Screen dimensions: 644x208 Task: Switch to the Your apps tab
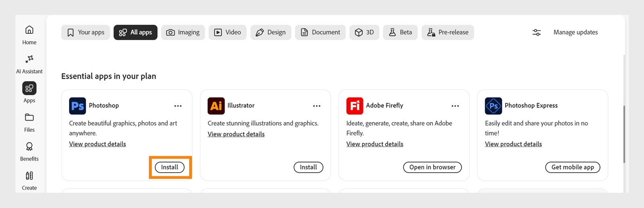85,33
